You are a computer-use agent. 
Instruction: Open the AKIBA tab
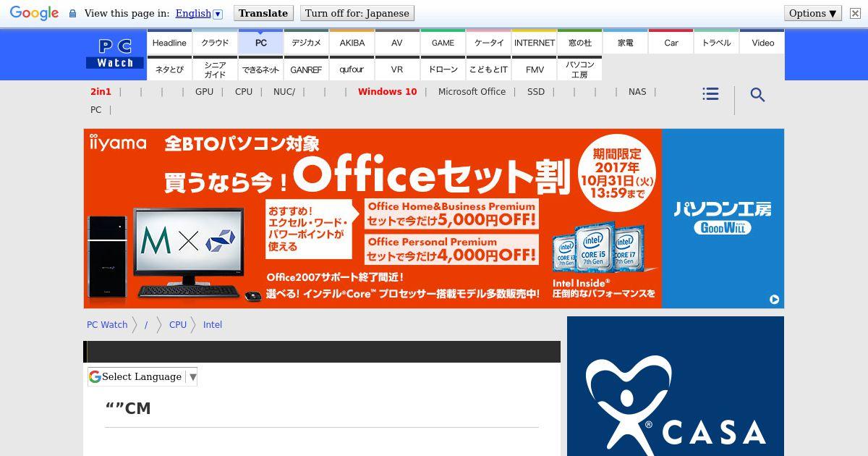[x=352, y=42]
